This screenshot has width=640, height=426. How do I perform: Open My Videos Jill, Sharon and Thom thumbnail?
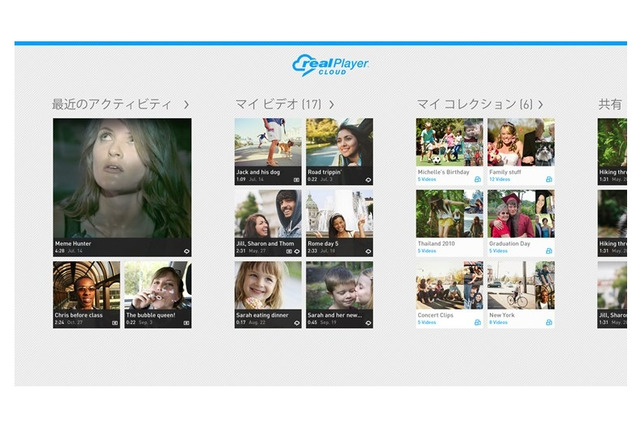[268, 214]
